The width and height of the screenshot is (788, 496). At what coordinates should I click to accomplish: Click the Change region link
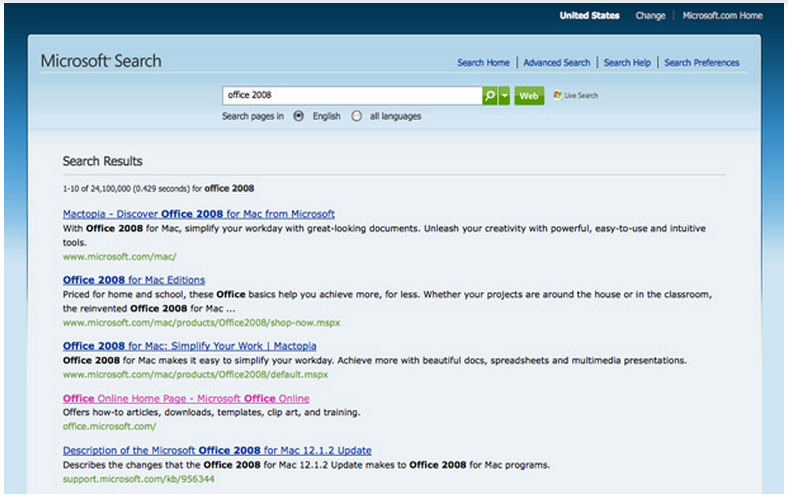pyautogui.click(x=650, y=16)
